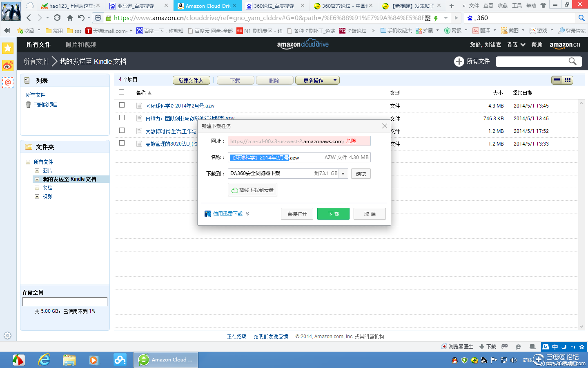Open the 设置 dropdown in header

click(x=516, y=45)
